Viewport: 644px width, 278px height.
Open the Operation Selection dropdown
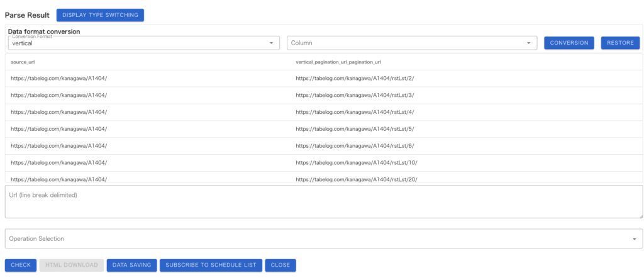324,238
